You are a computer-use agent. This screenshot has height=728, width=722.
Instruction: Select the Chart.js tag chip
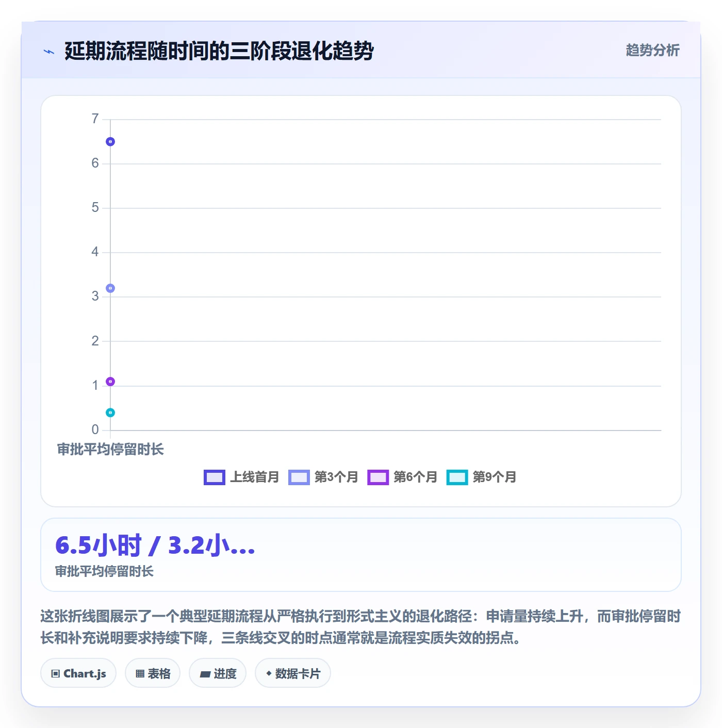78,673
